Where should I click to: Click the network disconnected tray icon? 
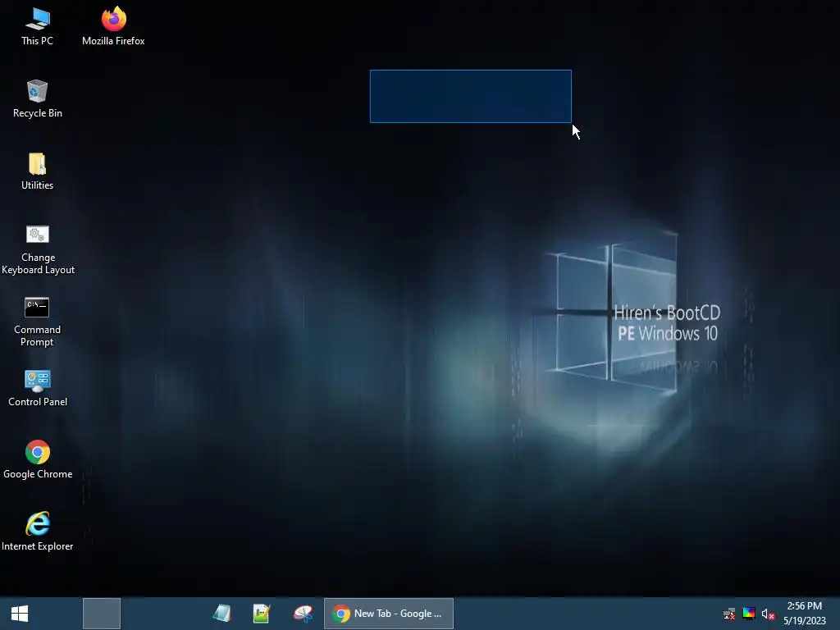[x=729, y=614]
